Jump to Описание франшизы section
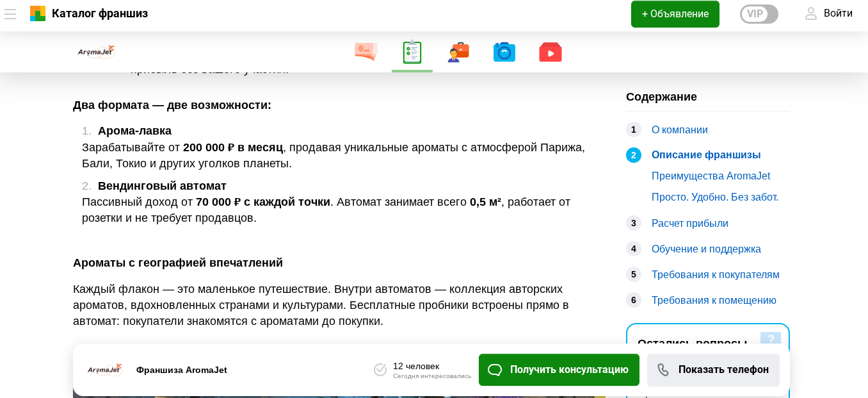Image resolution: width=868 pixels, height=398 pixels. tap(706, 155)
